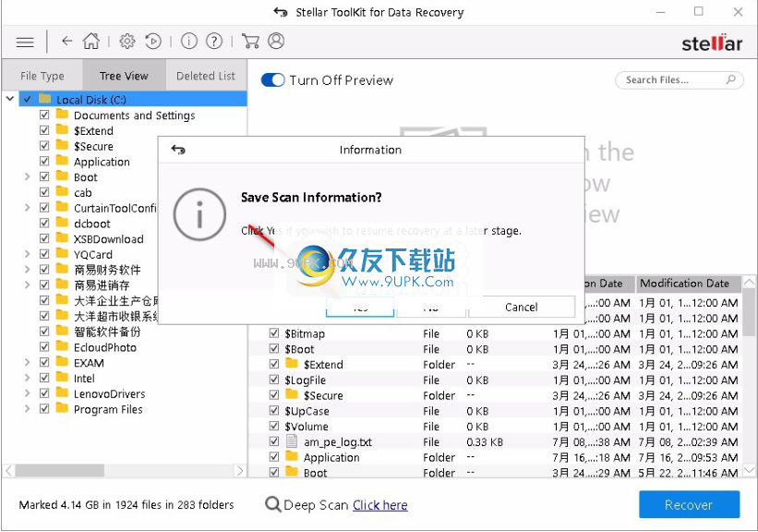Click the $Secure folder icon in file list
758x532 pixels.
point(292,394)
